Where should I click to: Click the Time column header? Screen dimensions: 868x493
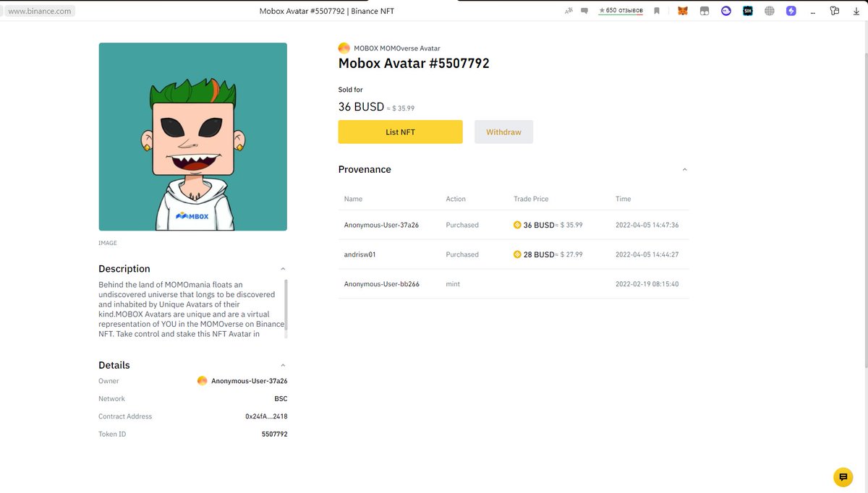click(623, 199)
